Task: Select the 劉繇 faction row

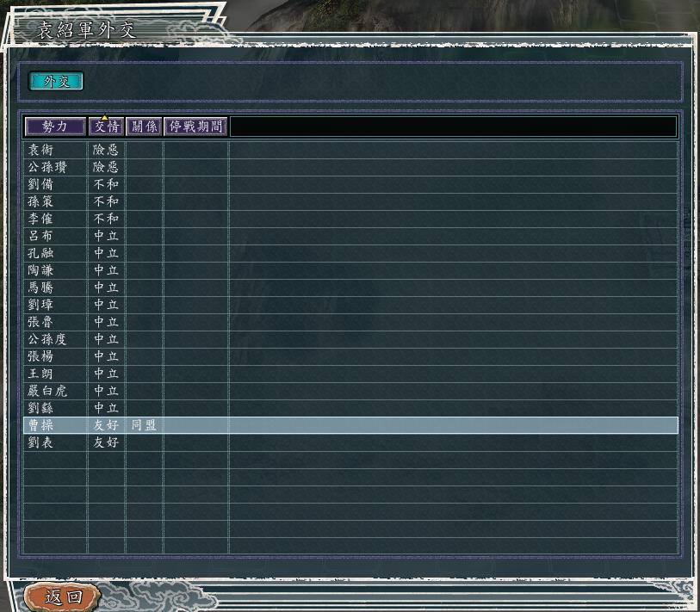Action: (x=350, y=408)
